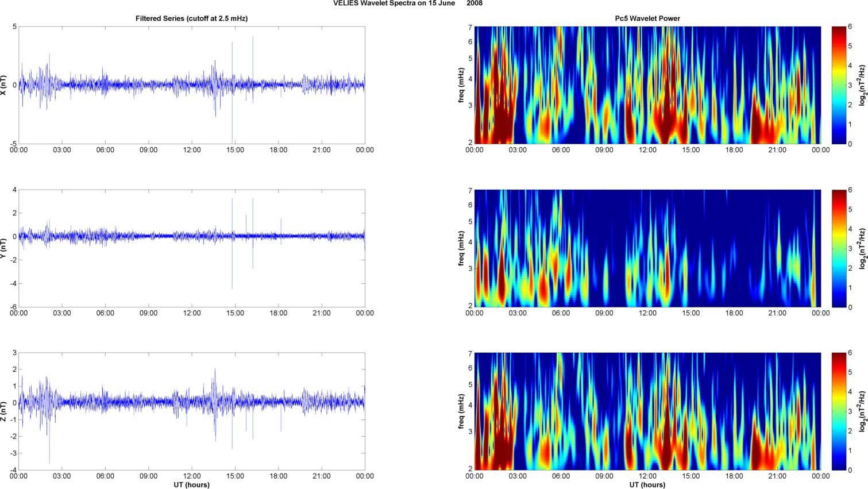Click the colorbar beside the Z wavelet spectrogram
868x489 pixels.
tap(839, 411)
